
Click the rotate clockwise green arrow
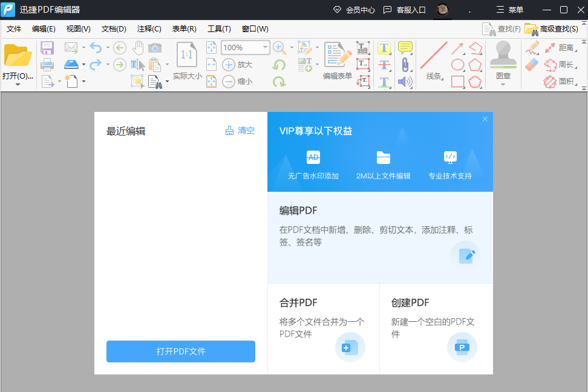[279, 82]
